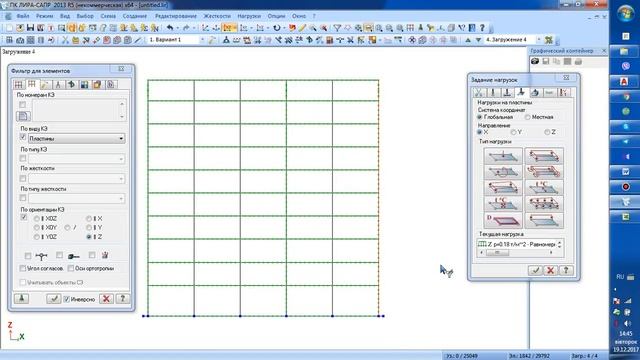The width and height of the screenshot is (640, 360).
Task: Click the list button under По номерам КЭ
Action: [23, 116]
